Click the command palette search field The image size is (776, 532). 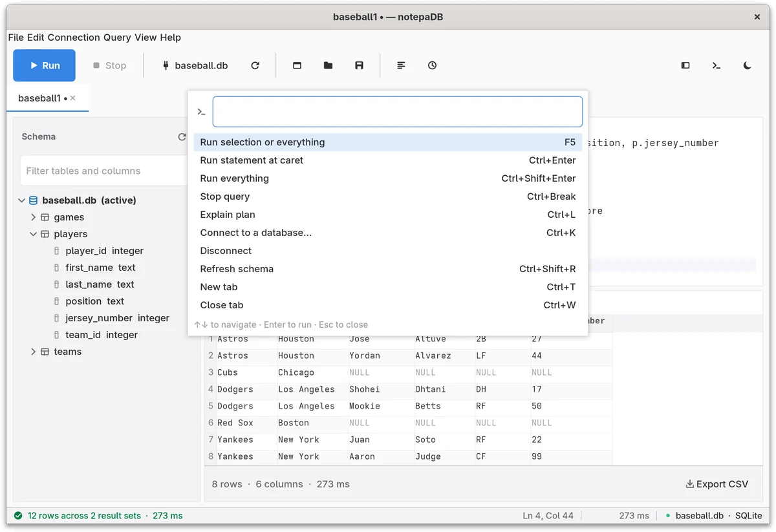pyautogui.click(x=398, y=112)
